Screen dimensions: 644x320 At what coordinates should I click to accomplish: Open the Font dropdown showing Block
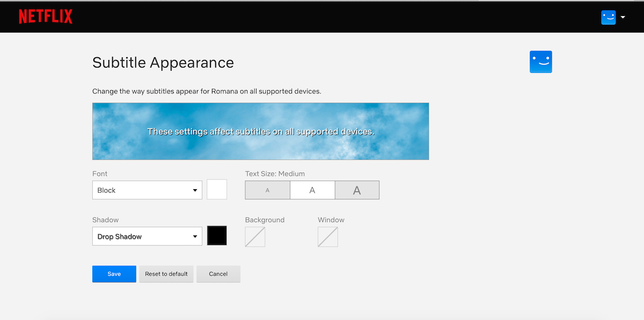pos(147,190)
